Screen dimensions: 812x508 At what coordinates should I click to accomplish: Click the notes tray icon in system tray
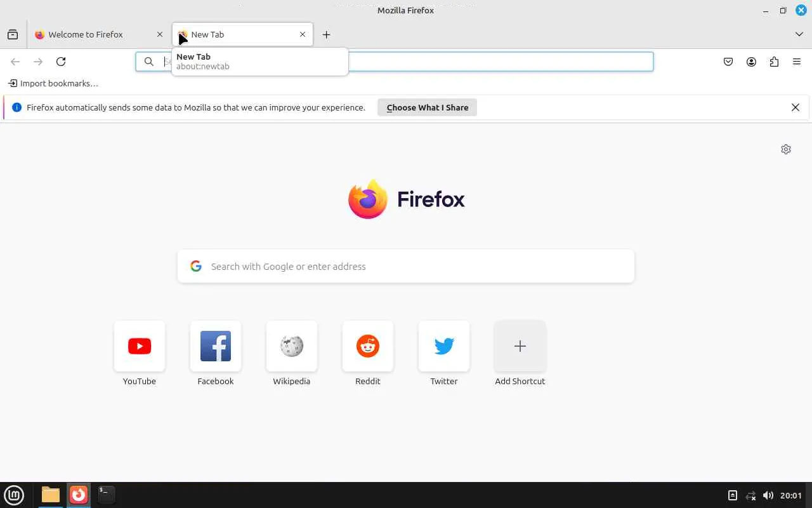coord(732,495)
